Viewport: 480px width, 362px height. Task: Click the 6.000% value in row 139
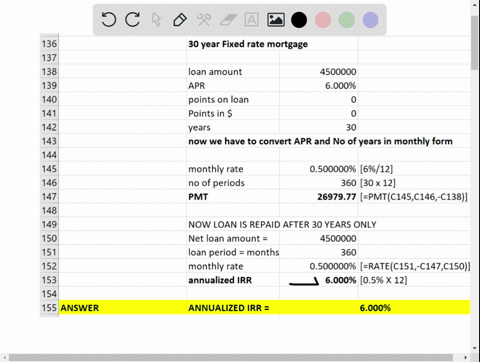coord(340,86)
